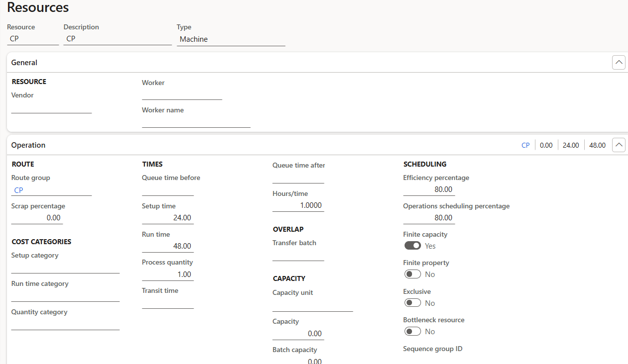
Task: Click the 48.00 summary value in Operation header
Action: tap(597, 145)
